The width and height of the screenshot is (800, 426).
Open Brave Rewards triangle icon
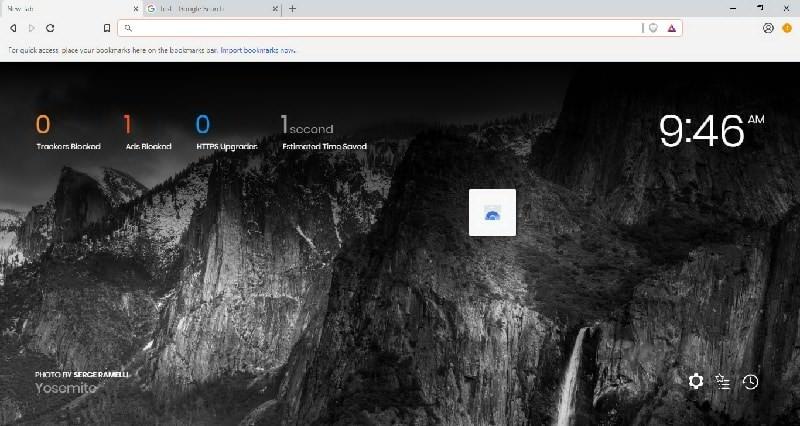[671, 28]
